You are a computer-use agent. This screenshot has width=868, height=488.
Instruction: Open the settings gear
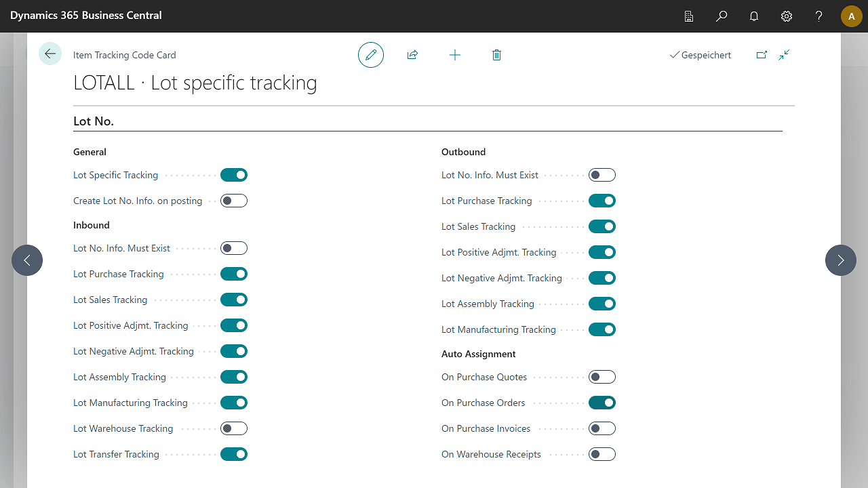point(787,16)
